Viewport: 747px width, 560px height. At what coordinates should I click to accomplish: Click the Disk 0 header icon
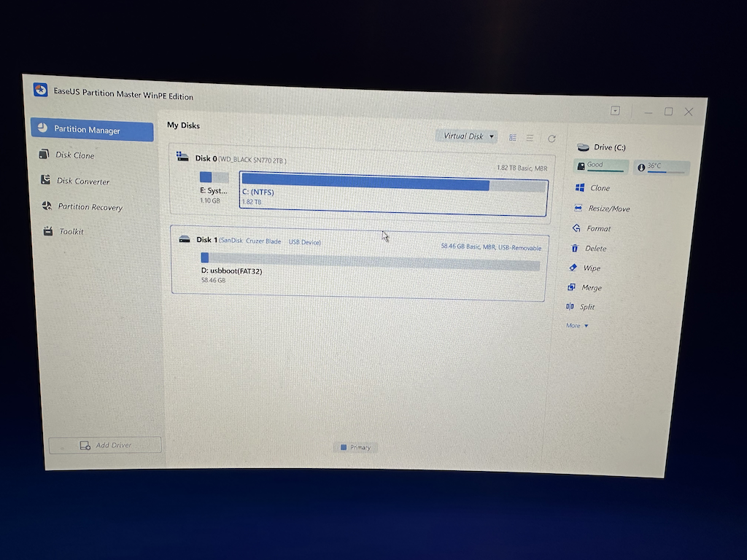coord(182,156)
